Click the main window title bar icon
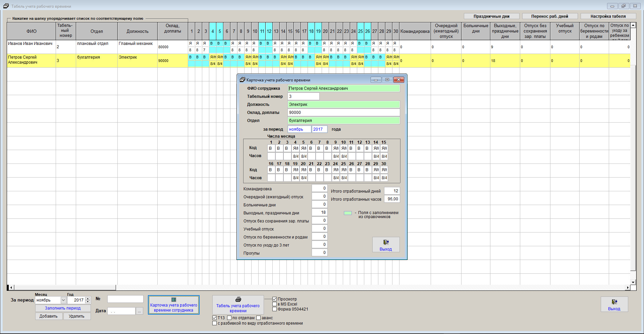This screenshot has height=334, width=644. tap(6, 6)
